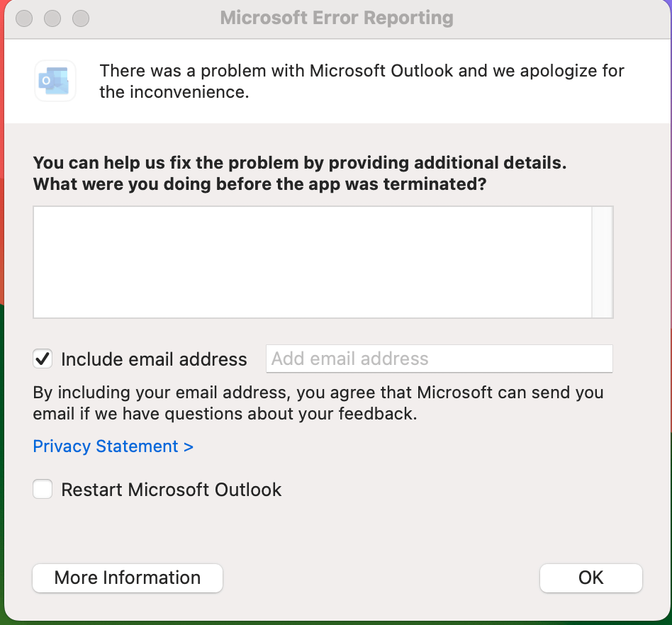This screenshot has height=625, width=672.
Task: Click the email consent notice paragraph
Action: coord(318,403)
